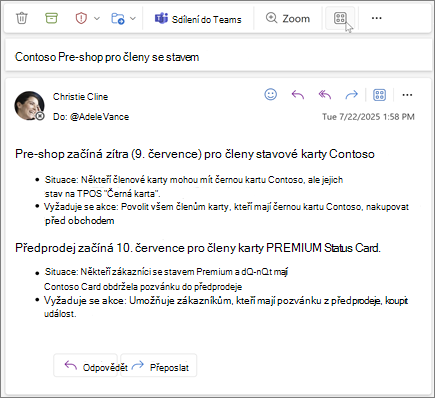This screenshot has height=398, width=435.
Task: Click the timestamp Tue 7/22/2025 1:58 PM
Action: pyautogui.click(x=368, y=117)
